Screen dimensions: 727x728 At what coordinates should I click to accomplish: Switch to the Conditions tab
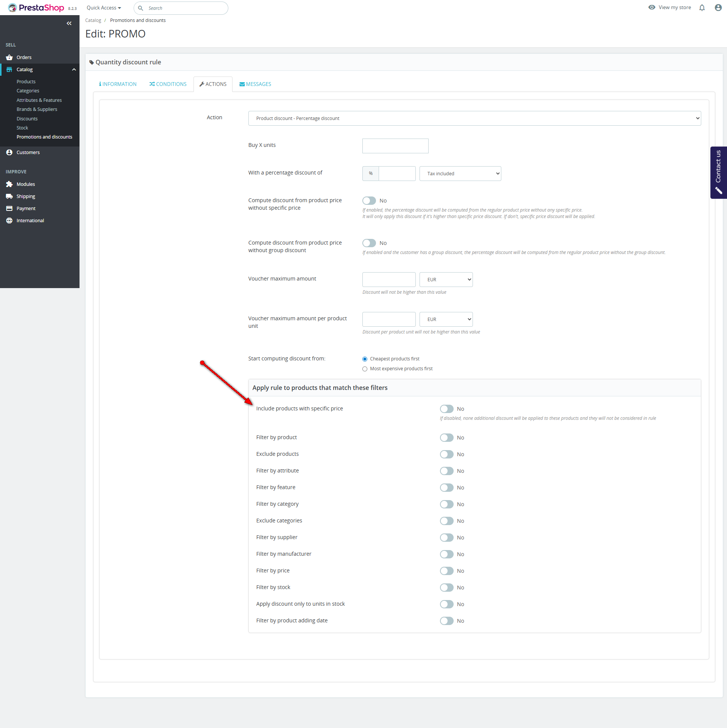[168, 84]
